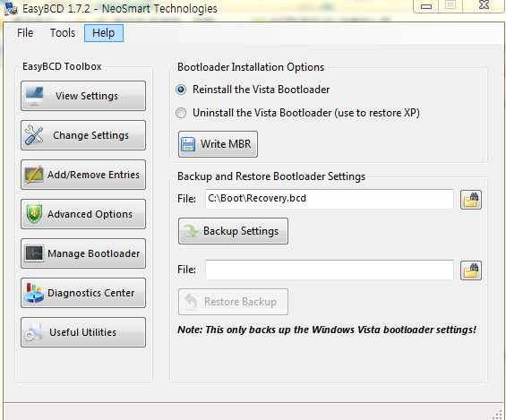This screenshot has width=506, height=420.
Task: Click the Change Settings wrench icon
Action: pyautogui.click(x=34, y=135)
